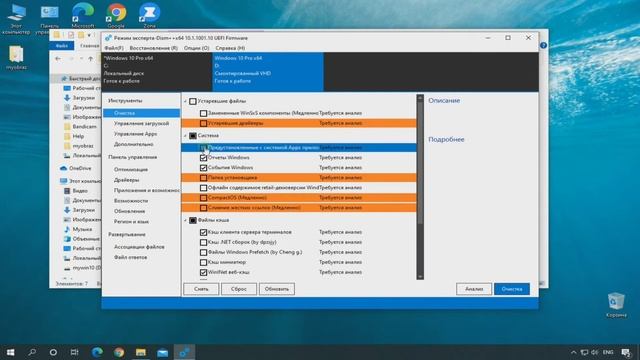Open Explorer quick access toolbar dropdown
The width and height of the screenshot is (640, 360).
tap(89, 35)
